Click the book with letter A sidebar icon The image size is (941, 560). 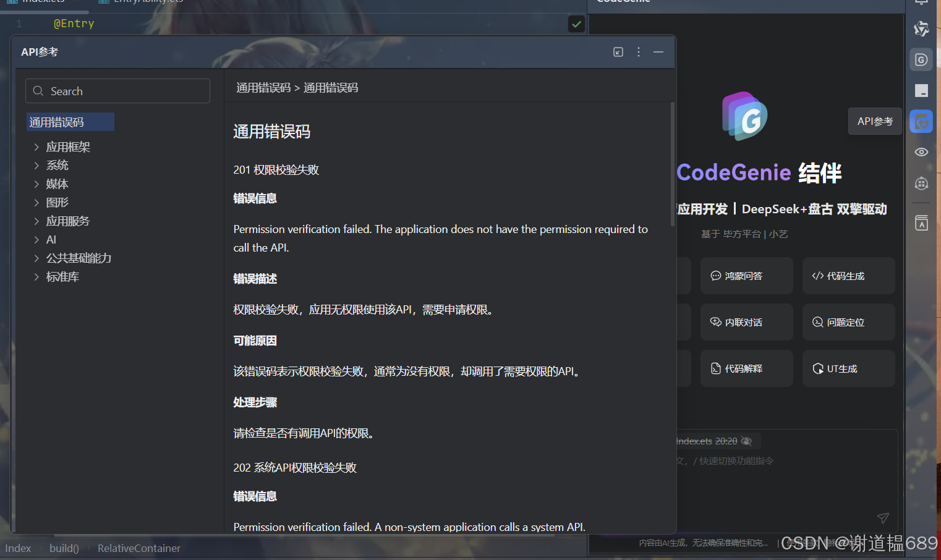921,223
